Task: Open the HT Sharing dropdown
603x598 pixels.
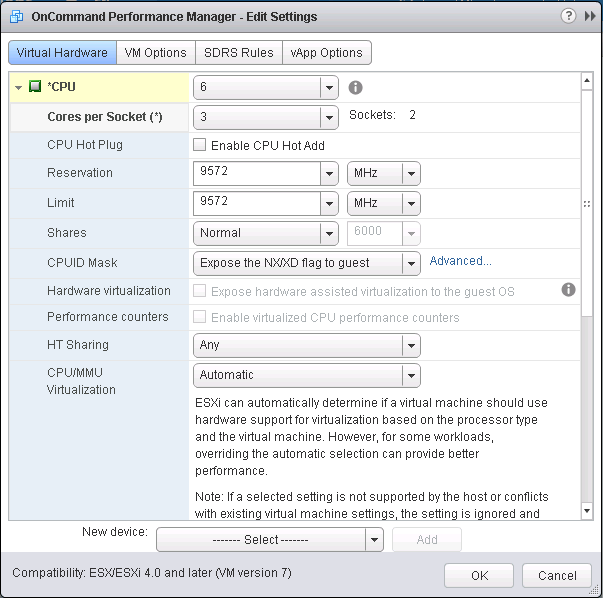Action: (x=307, y=345)
